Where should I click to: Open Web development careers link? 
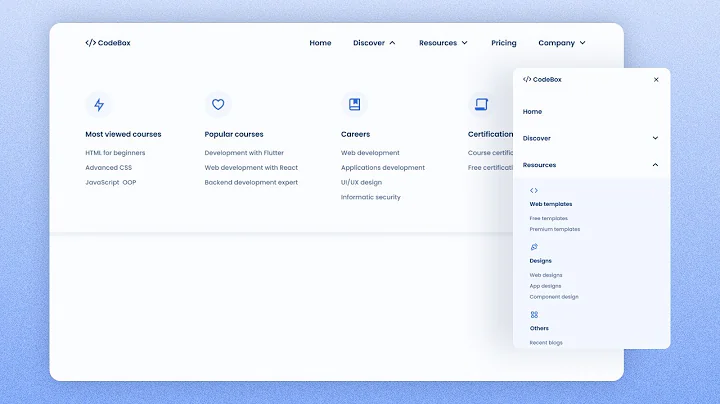point(370,153)
